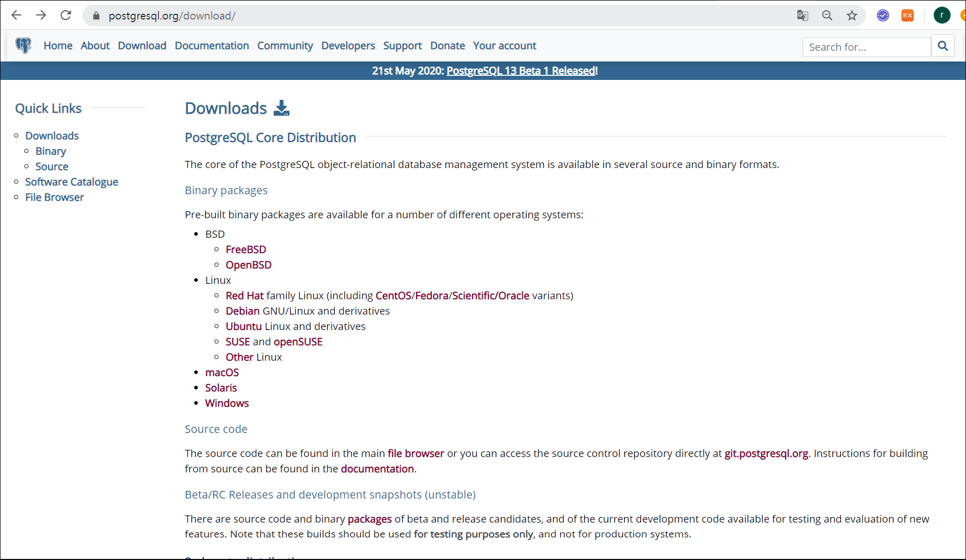Reload the page with the refresh icon
The height and width of the screenshot is (560, 966).
(x=66, y=15)
